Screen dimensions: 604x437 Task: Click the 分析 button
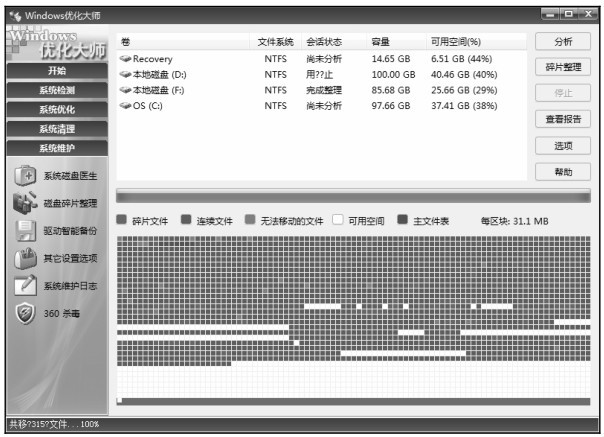click(x=563, y=42)
